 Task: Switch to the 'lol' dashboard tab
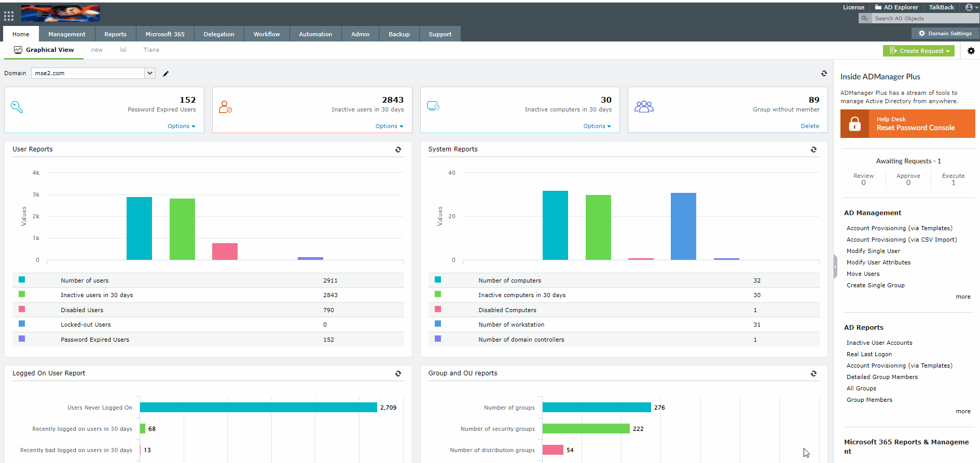(123, 50)
